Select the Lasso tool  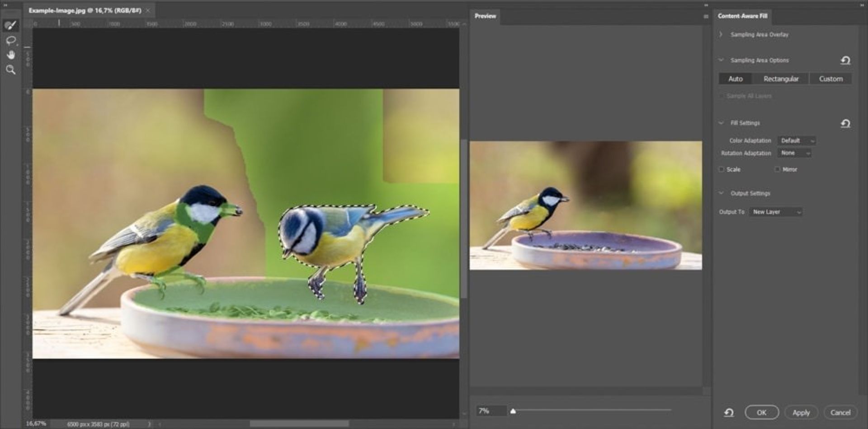pyautogui.click(x=10, y=41)
